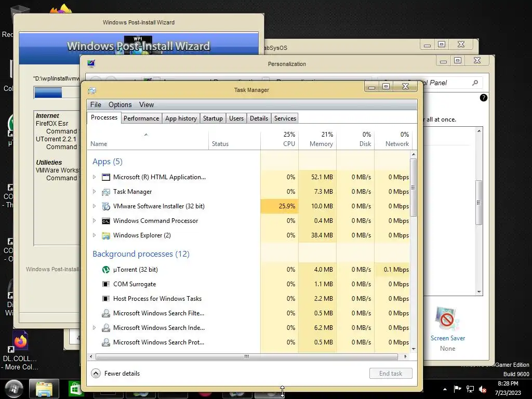
Task: Click the help question mark in Personalization
Action: coord(484,98)
